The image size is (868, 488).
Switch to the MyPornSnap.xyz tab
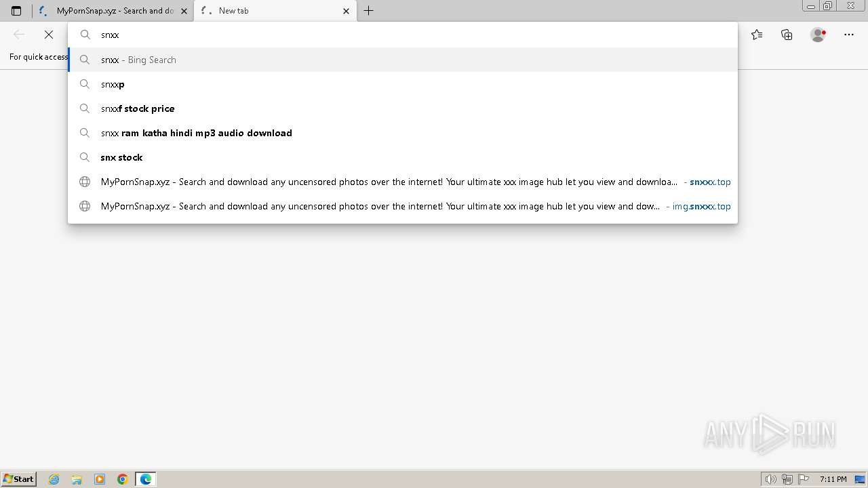click(114, 11)
